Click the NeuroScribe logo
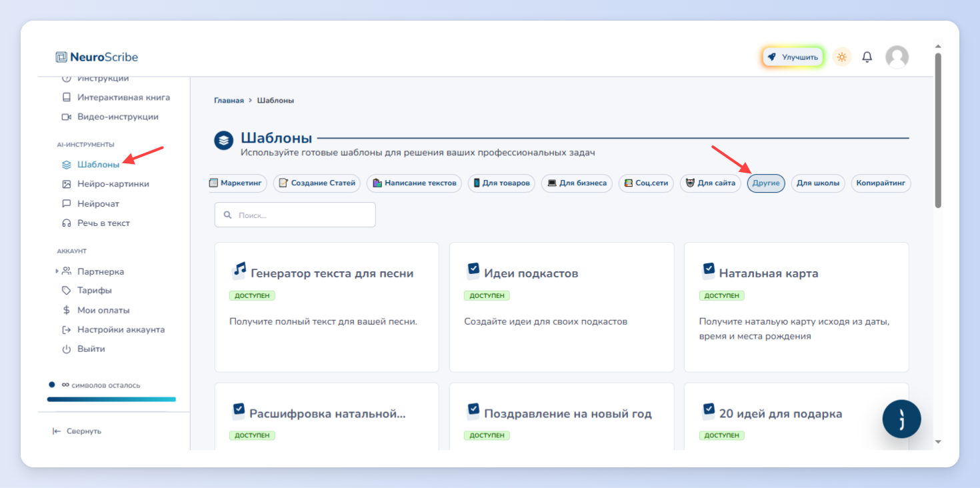This screenshot has height=488, width=980. click(x=97, y=57)
